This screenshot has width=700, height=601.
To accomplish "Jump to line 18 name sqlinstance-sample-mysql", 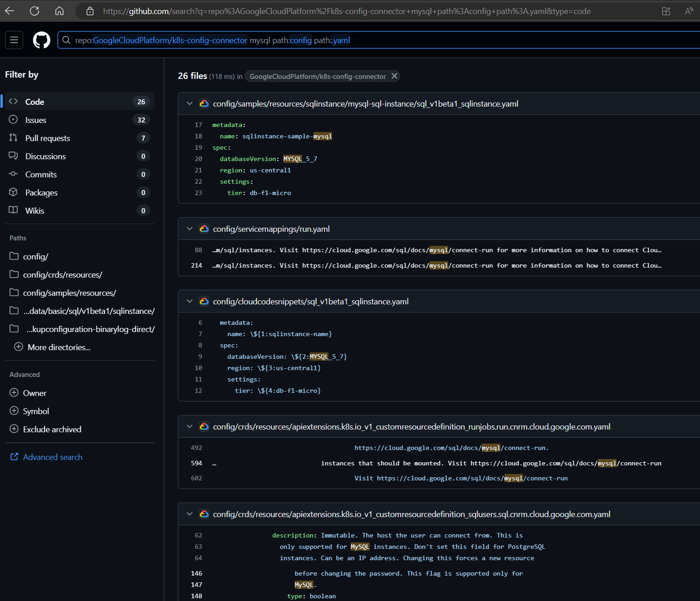I will coord(198,136).
